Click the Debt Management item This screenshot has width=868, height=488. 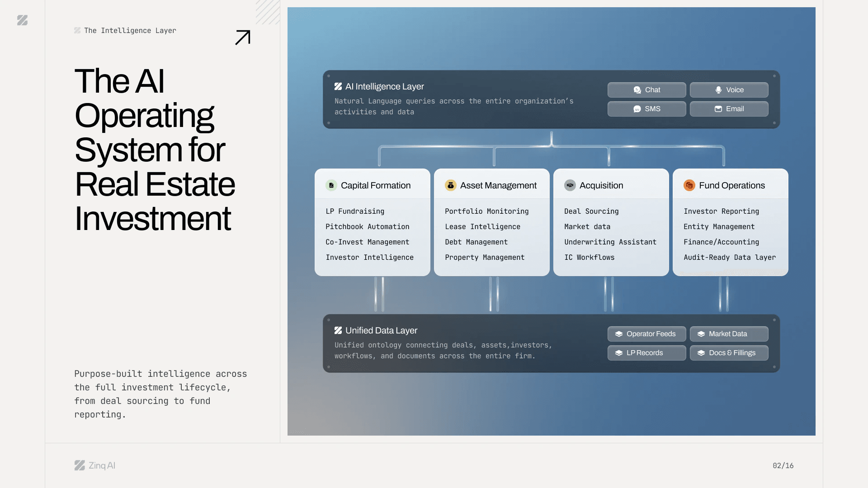(476, 242)
